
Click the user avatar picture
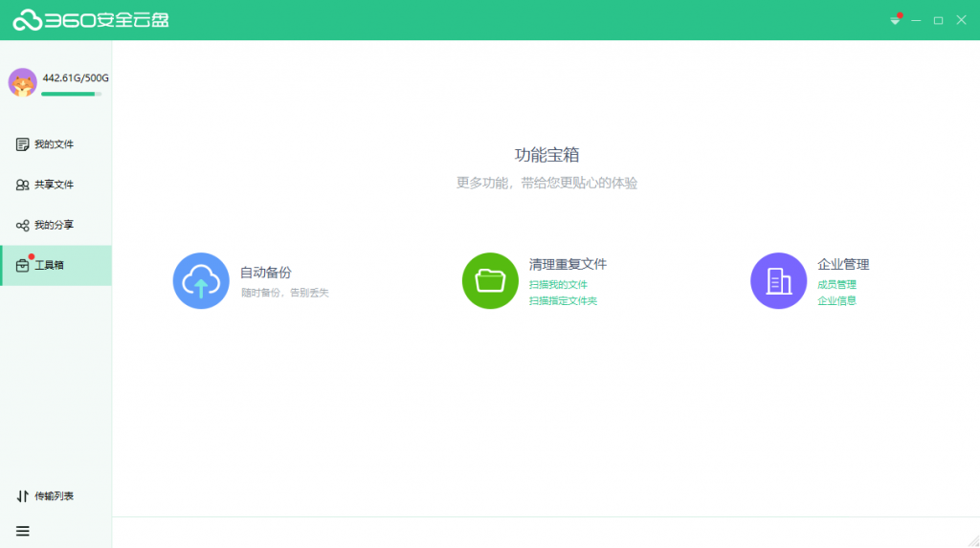(x=23, y=82)
